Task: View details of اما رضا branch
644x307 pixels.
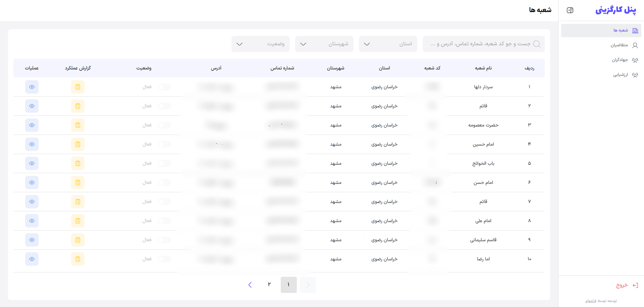Action: tap(32, 259)
